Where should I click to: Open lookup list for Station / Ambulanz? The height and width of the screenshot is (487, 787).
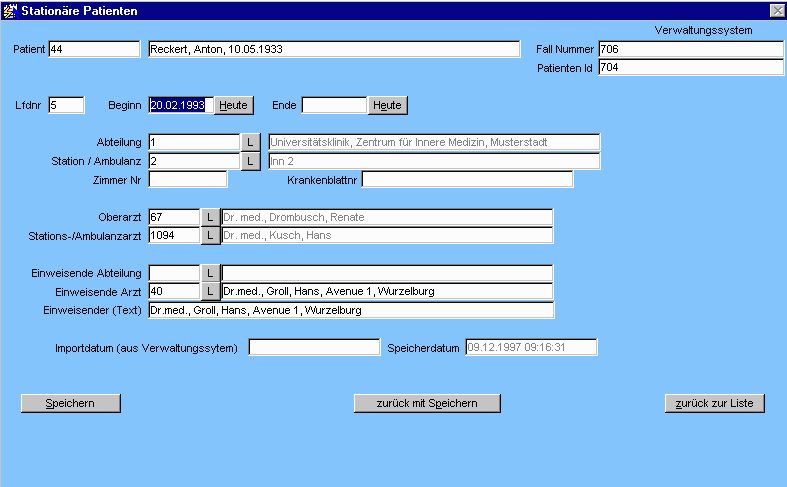point(251,161)
